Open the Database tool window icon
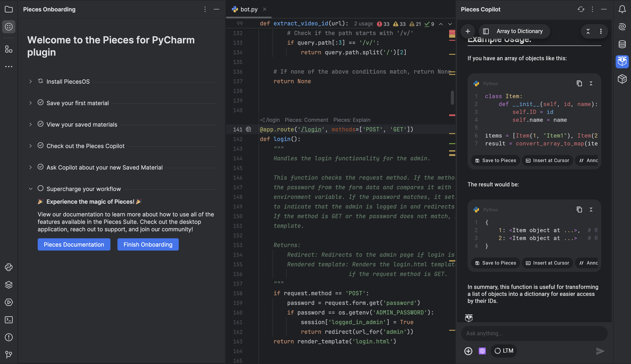The image size is (631, 364). 622,44
